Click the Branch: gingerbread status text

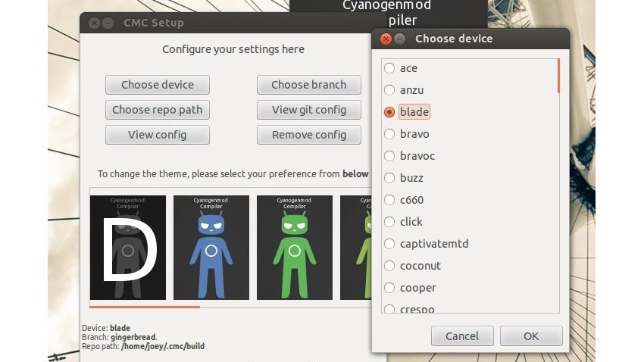120,337
